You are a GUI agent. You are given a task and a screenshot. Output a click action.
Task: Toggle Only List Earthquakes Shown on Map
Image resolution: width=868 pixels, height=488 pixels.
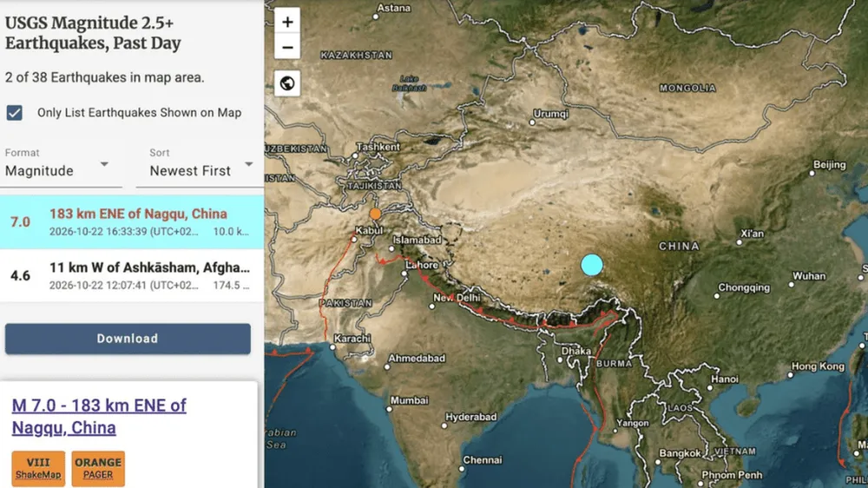tap(15, 113)
